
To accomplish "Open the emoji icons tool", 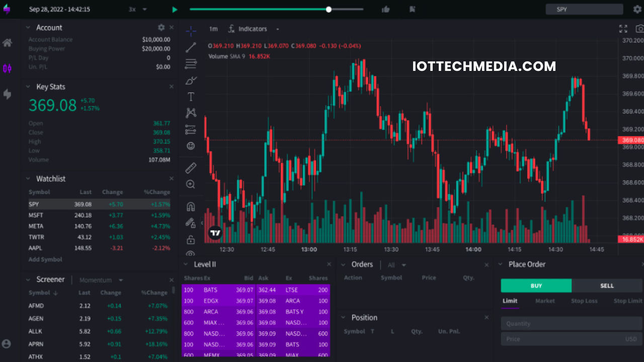I will coord(191,146).
